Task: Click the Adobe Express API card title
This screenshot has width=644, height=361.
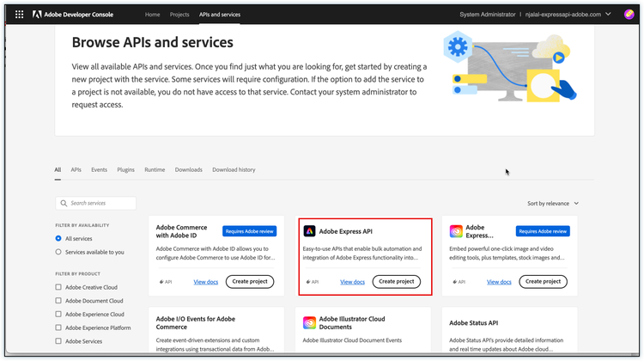Action: (346, 231)
